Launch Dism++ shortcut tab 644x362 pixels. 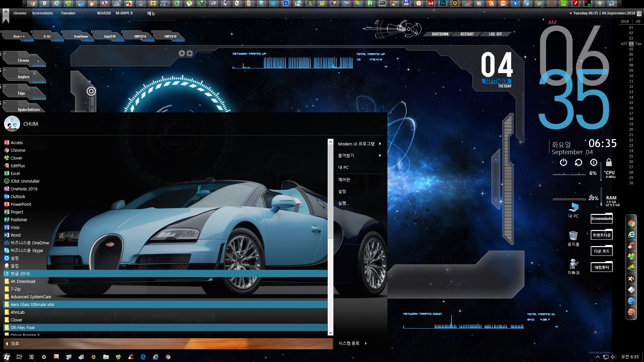pyautogui.click(x=19, y=36)
